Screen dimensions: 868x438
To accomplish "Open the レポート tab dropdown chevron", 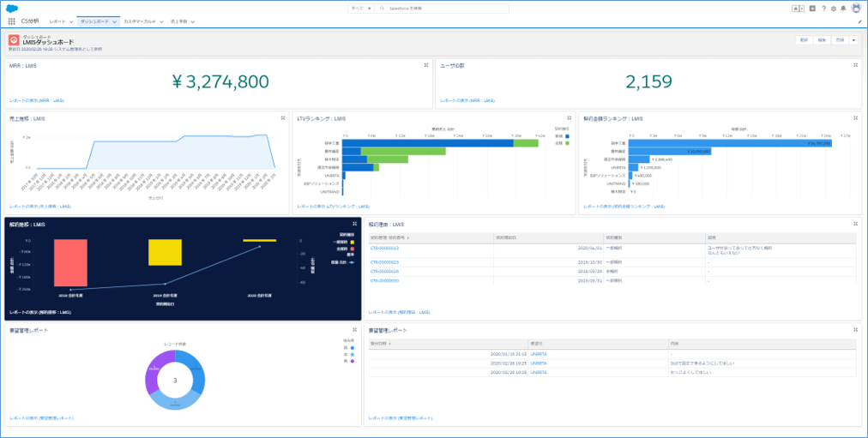I will point(71,21).
